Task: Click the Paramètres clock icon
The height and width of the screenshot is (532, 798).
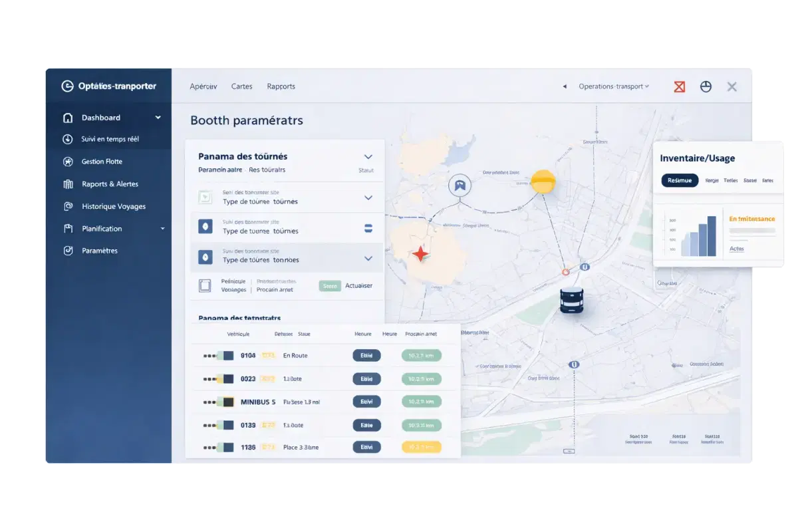Action: click(66, 250)
